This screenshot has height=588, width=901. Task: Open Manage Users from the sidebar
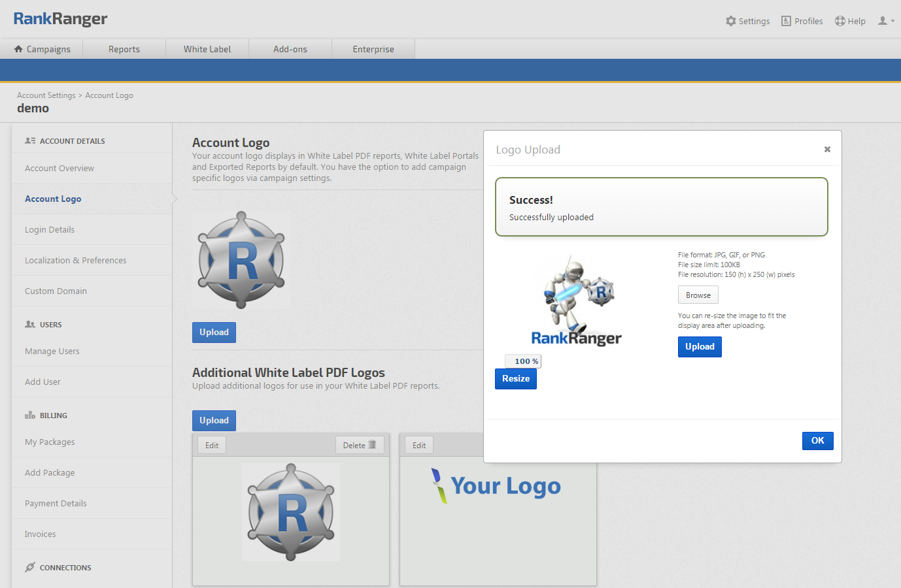pyautogui.click(x=52, y=351)
